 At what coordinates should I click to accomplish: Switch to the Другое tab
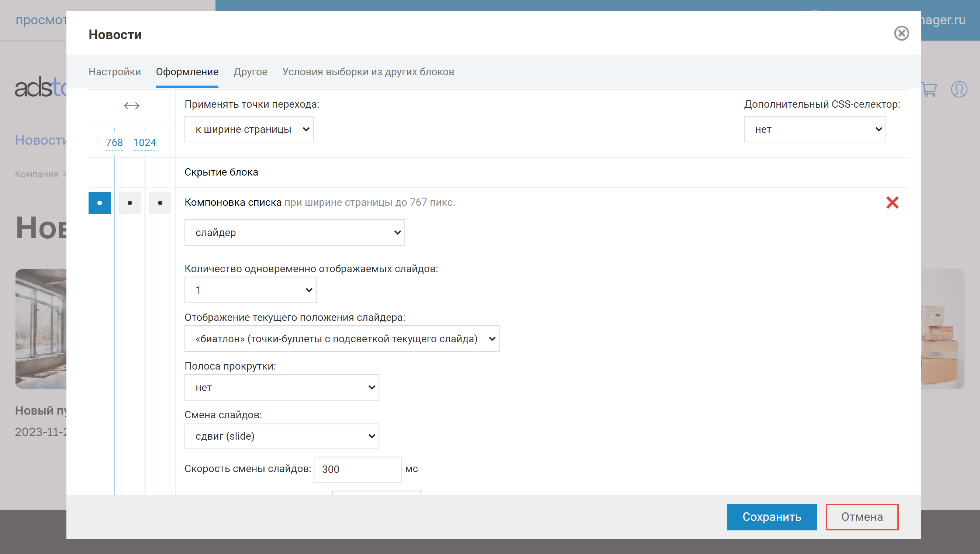point(250,72)
